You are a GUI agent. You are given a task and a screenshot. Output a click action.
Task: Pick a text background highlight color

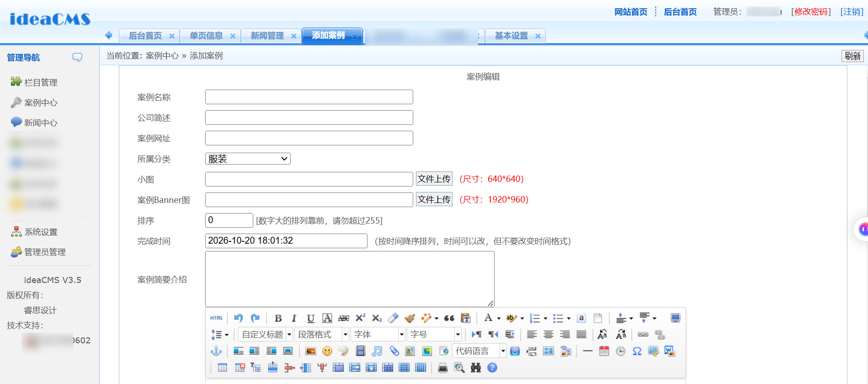click(x=511, y=318)
